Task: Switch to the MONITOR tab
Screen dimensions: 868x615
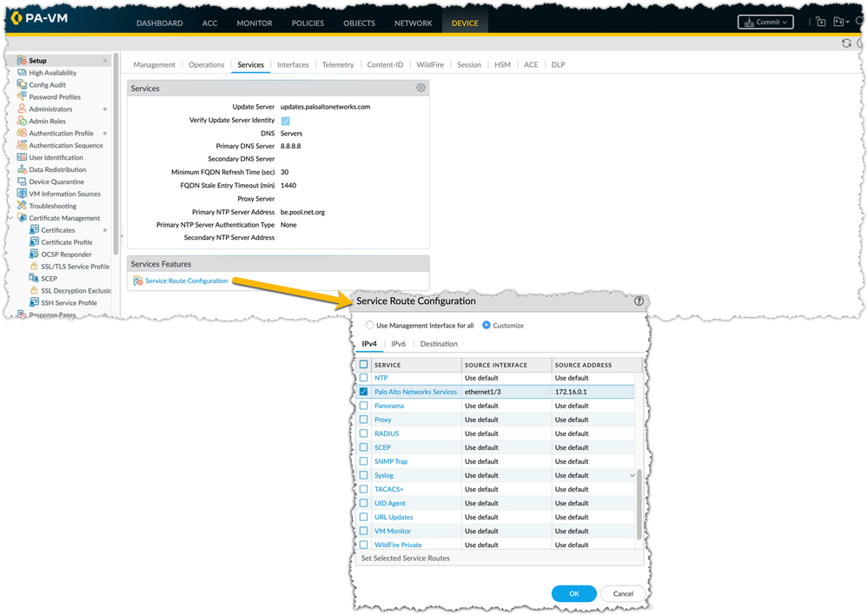Action: pyautogui.click(x=254, y=23)
